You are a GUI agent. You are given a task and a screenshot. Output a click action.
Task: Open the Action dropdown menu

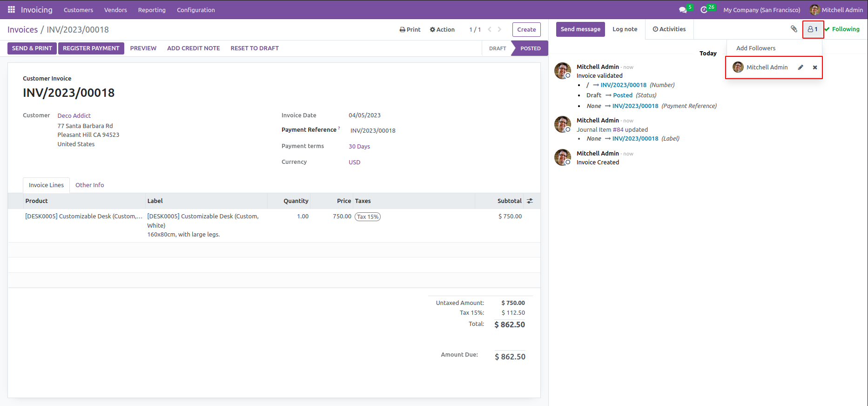pos(442,29)
